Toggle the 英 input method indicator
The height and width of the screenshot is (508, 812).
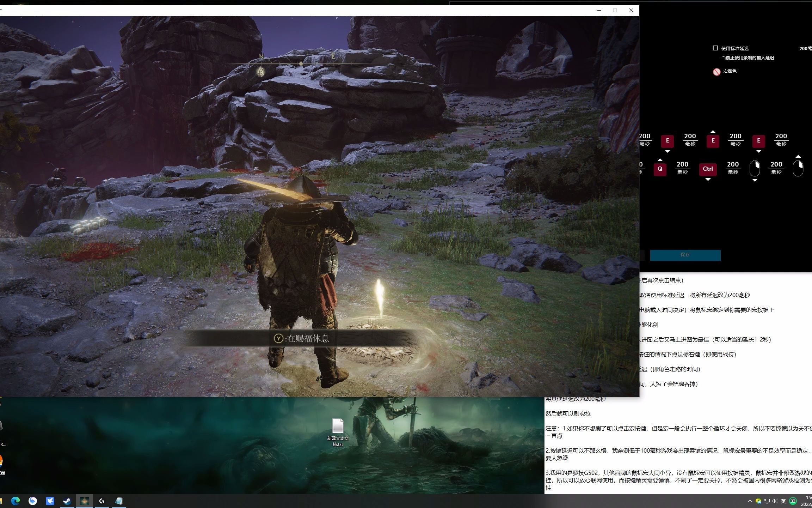[783, 501]
